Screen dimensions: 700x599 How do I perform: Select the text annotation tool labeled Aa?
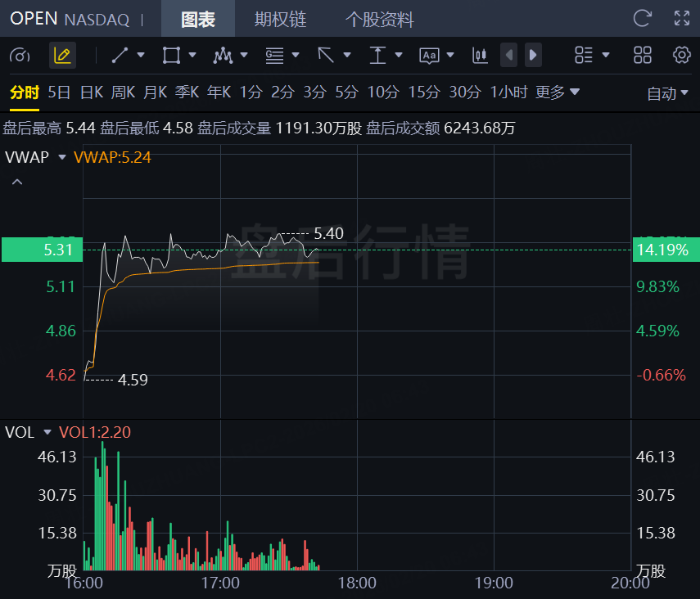429,56
